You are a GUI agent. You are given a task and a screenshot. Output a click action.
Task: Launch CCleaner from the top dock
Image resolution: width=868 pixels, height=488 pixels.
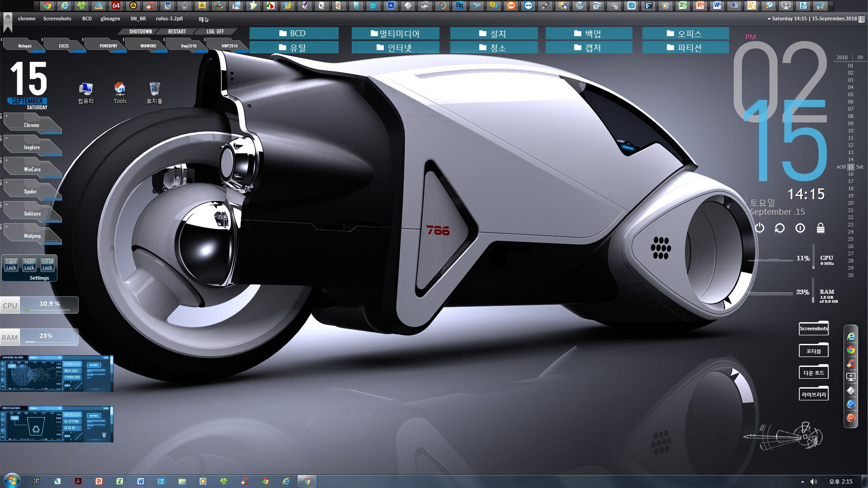click(151, 6)
